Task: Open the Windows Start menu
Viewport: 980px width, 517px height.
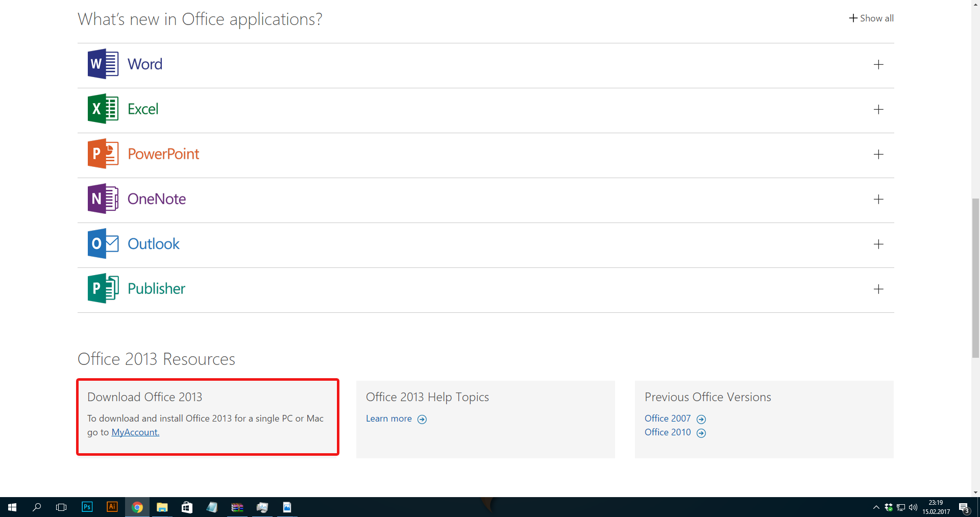Action: point(12,507)
